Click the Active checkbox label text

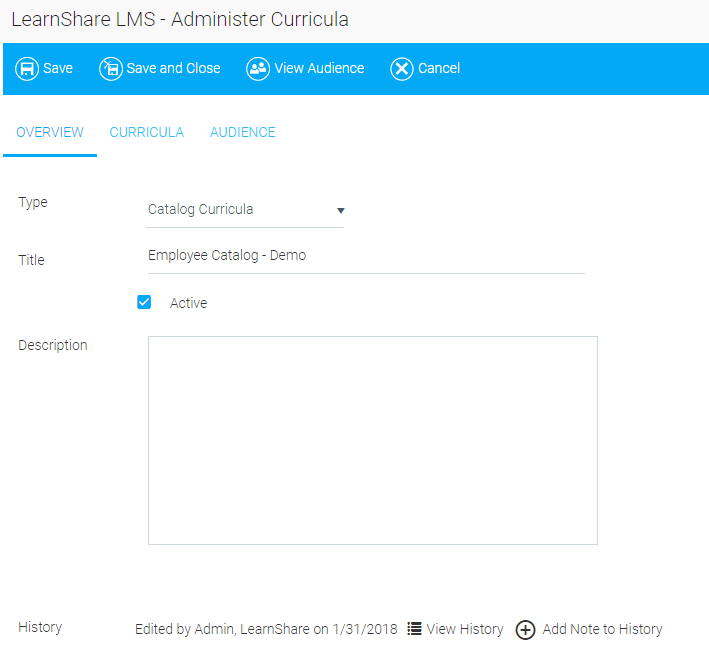188,303
